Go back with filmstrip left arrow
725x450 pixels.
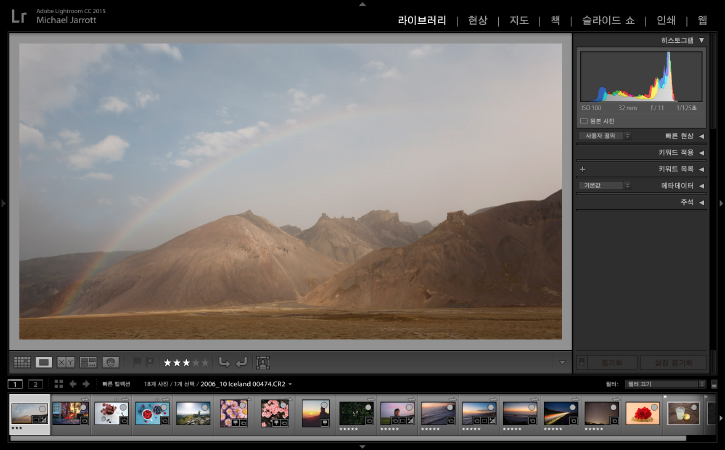click(73, 384)
